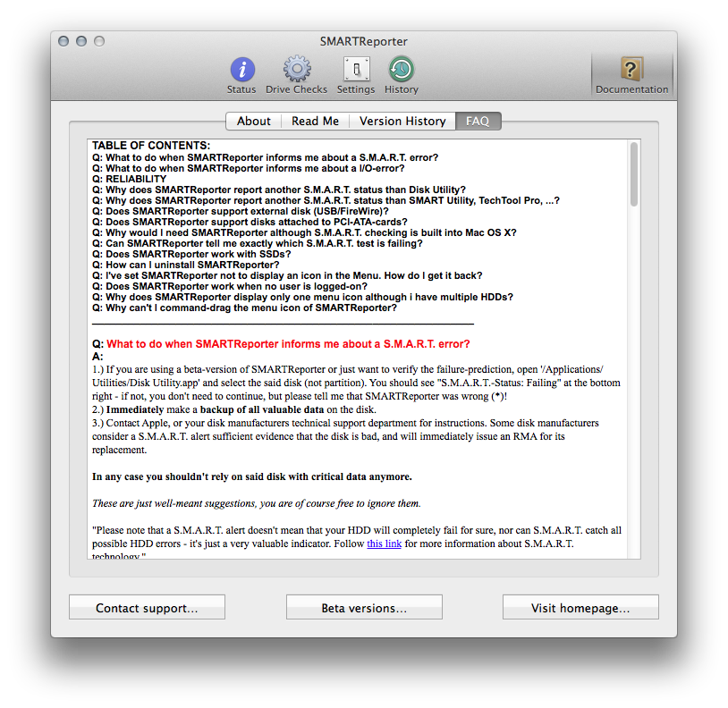
Task: Click the FAQ text scrollbar thumb
Action: [x=634, y=174]
